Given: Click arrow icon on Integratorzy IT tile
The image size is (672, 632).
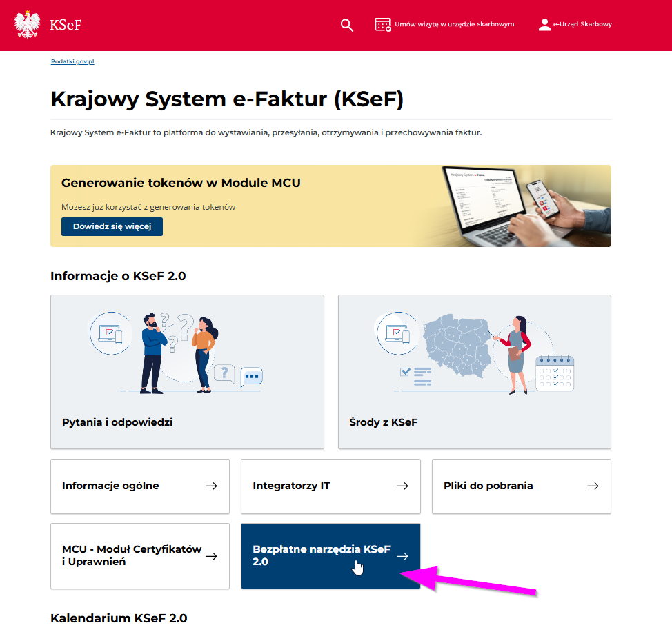Looking at the screenshot, I should click(x=402, y=486).
